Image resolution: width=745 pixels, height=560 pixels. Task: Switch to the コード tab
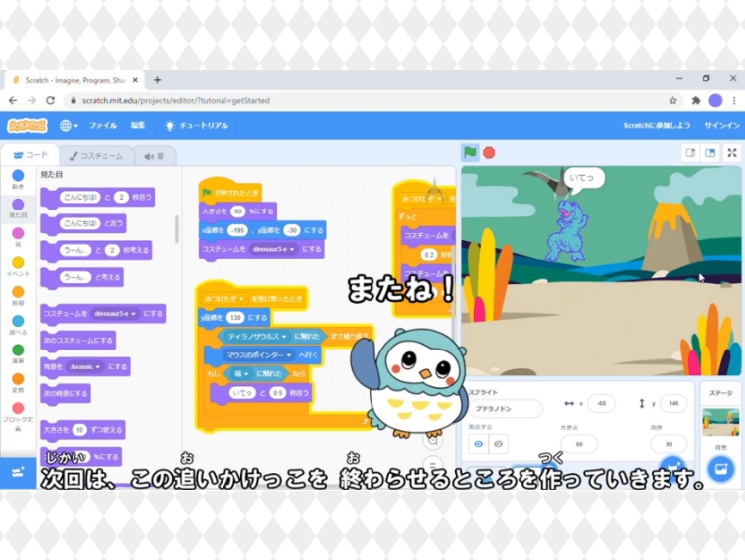point(31,155)
